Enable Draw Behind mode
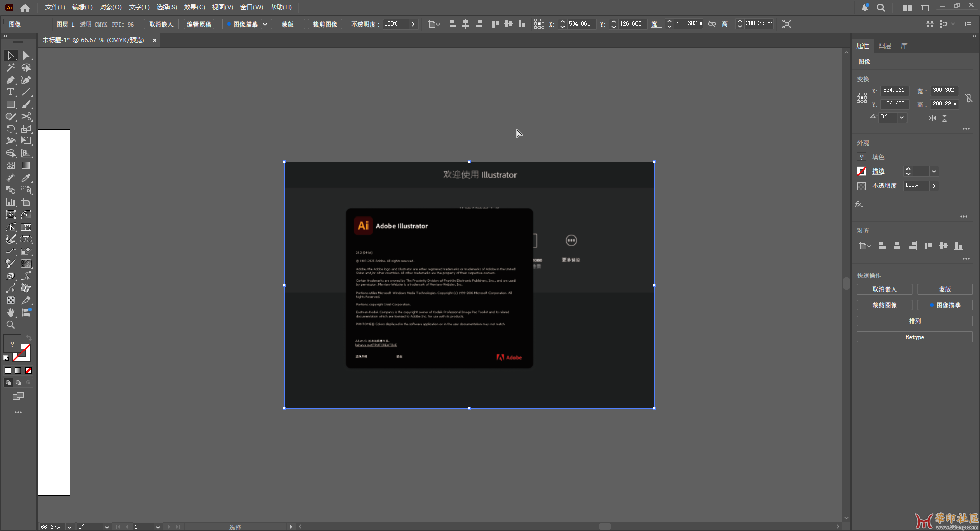980x531 pixels. 18,383
